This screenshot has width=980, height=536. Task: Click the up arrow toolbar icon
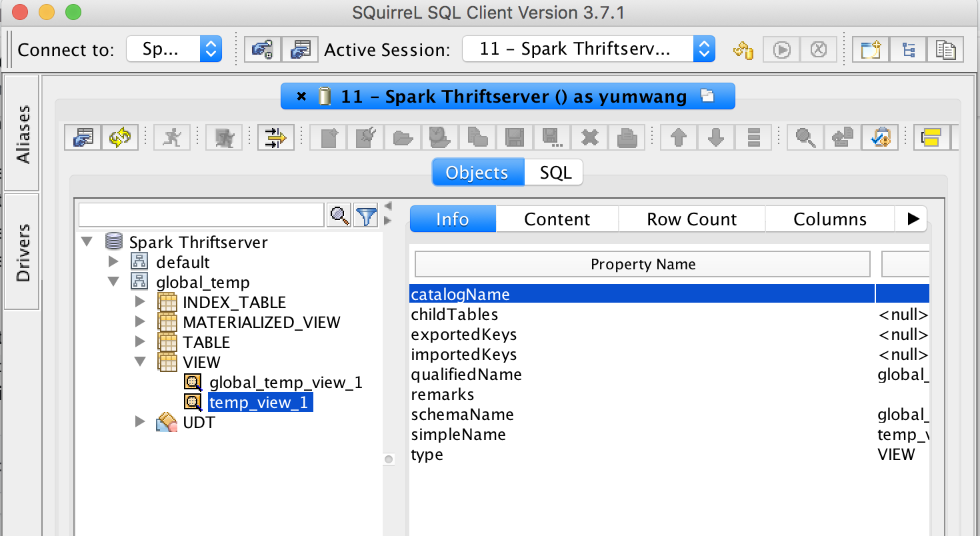[x=679, y=138]
